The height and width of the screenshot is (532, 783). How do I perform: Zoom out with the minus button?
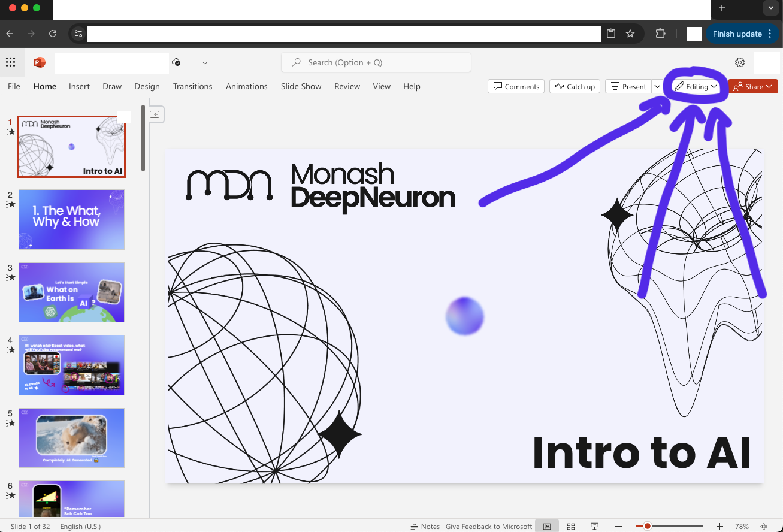coord(619,527)
